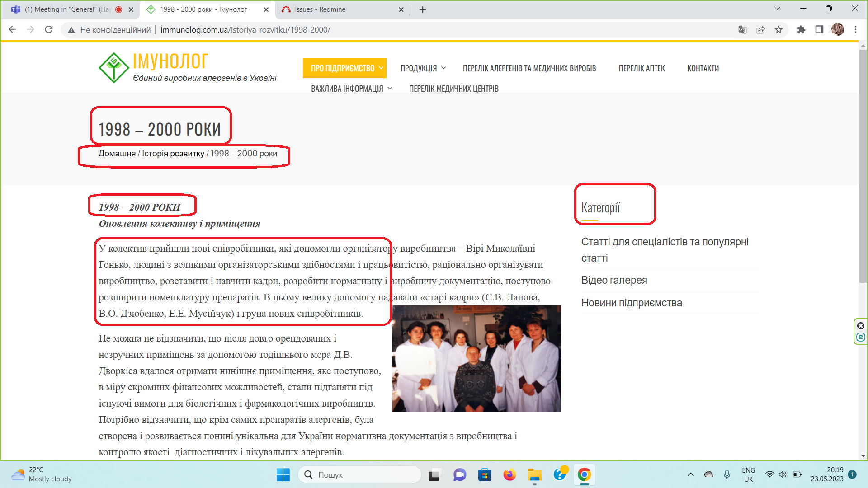This screenshot has width=868, height=488.
Task: Toggle the browser side panel icon
Action: tap(819, 30)
